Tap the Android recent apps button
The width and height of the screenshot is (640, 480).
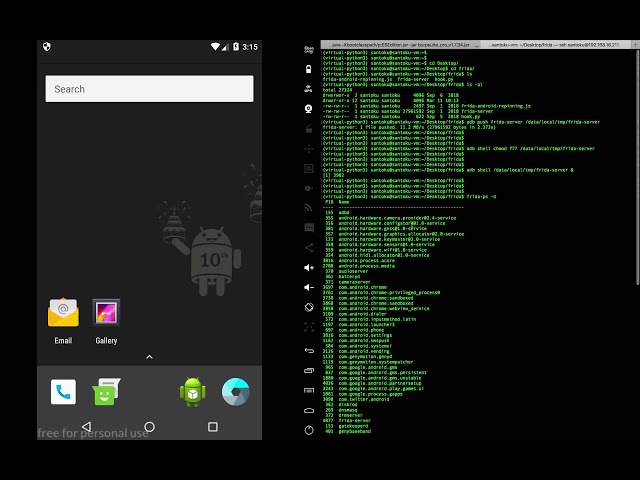[213, 427]
